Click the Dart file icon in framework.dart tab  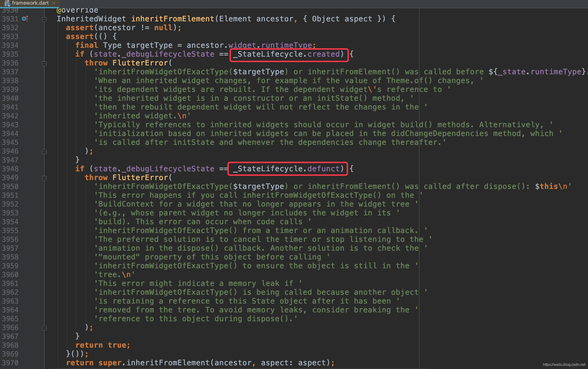click(7, 3)
